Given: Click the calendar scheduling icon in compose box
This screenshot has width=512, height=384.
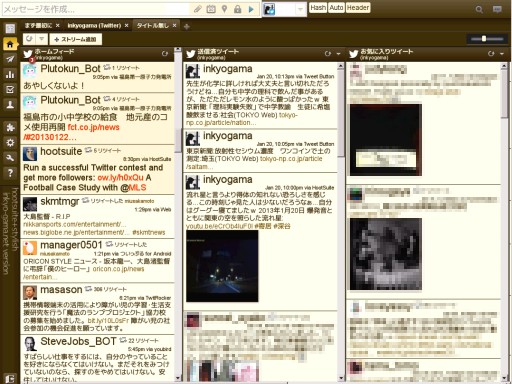Looking at the screenshot, I should pos(211,9).
